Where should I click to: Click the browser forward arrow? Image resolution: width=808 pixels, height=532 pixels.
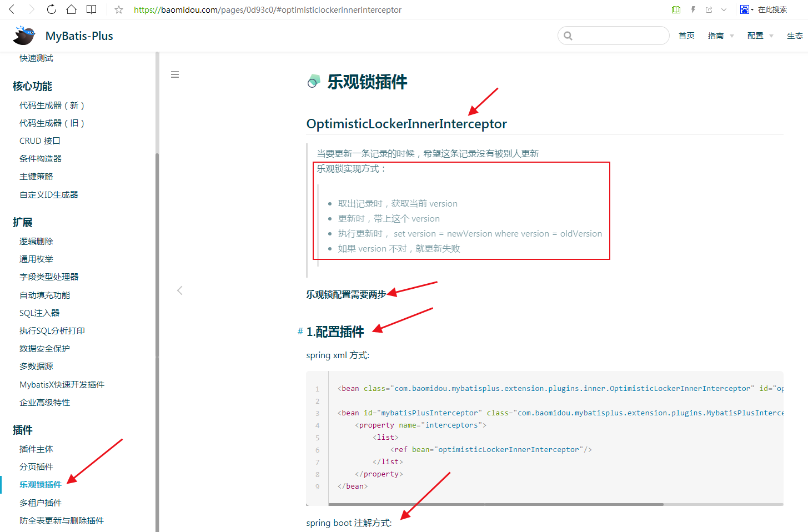click(x=32, y=9)
